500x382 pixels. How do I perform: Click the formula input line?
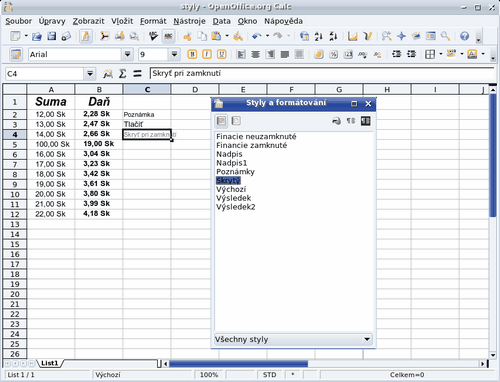coord(322,74)
